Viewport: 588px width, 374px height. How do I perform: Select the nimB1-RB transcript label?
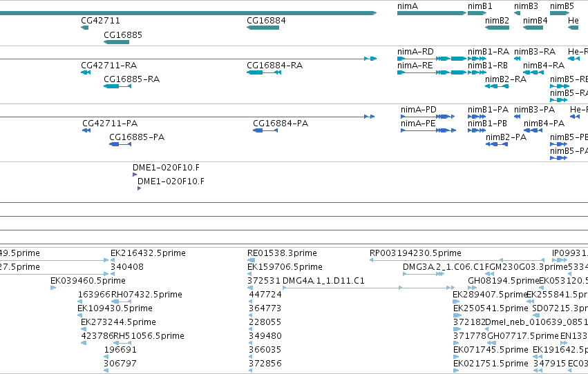point(488,66)
